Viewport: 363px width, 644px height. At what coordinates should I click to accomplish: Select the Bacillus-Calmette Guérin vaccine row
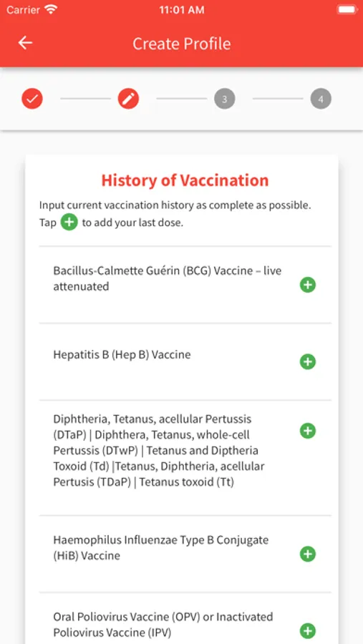point(185,285)
